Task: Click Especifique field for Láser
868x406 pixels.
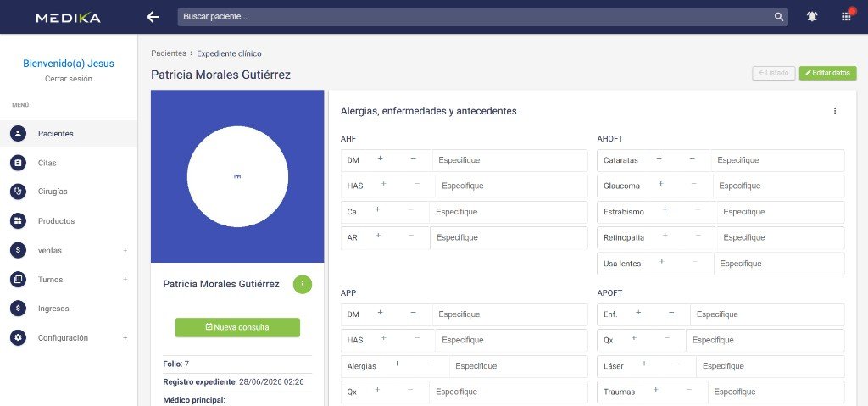Action: (x=770, y=366)
